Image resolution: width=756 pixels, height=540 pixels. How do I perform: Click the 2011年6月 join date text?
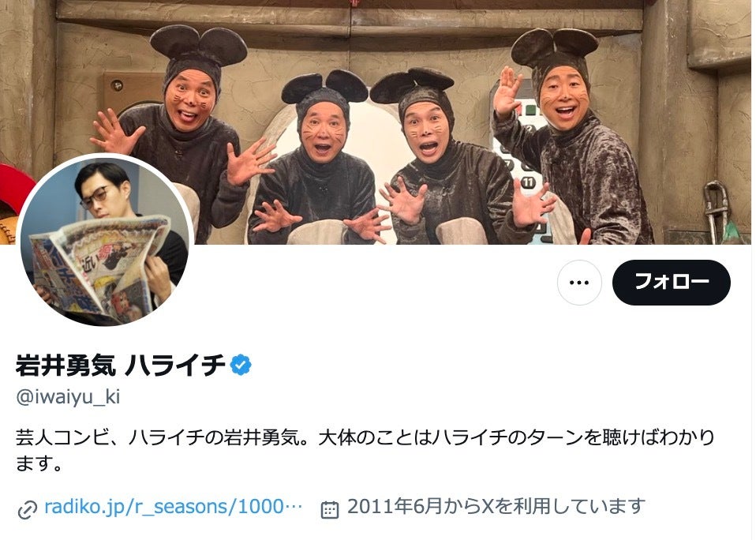coord(496,506)
